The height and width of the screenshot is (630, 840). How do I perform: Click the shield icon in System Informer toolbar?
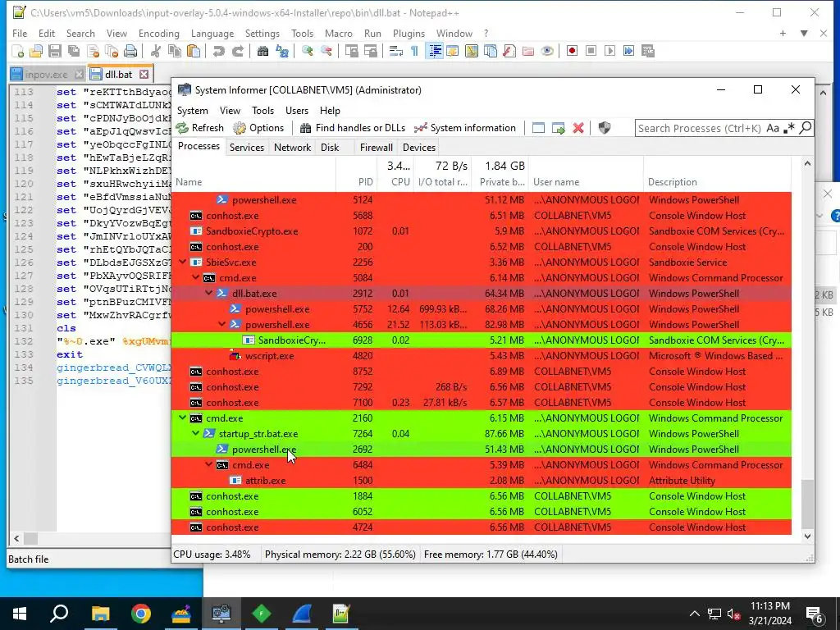605,128
